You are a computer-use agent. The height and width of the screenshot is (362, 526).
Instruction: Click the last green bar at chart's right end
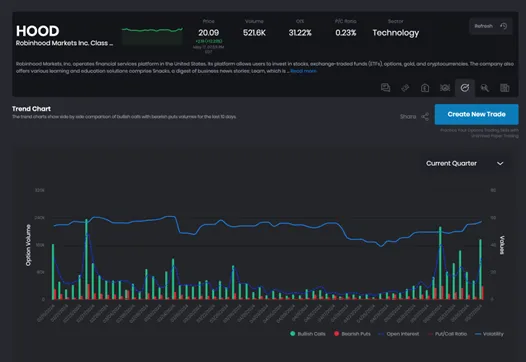pyautogui.click(x=480, y=269)
